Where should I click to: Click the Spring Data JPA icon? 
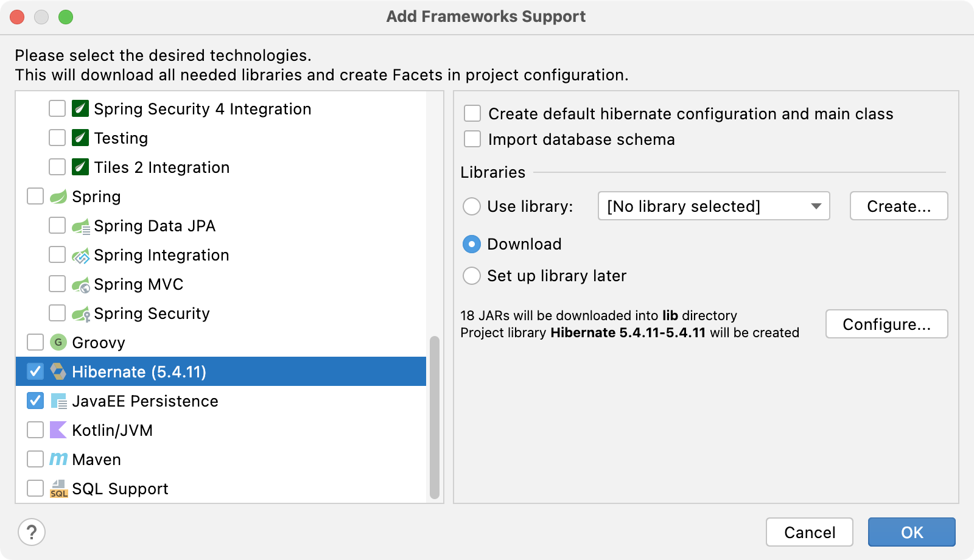coord(81,226)
